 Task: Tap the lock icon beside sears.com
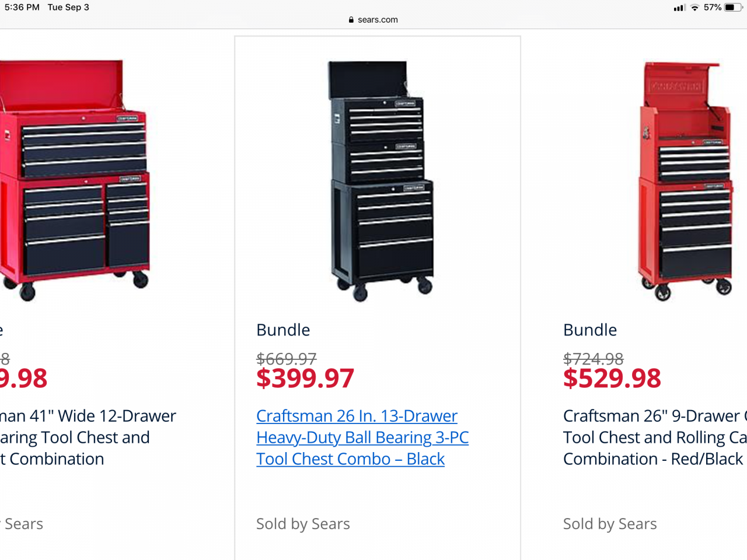351,20
